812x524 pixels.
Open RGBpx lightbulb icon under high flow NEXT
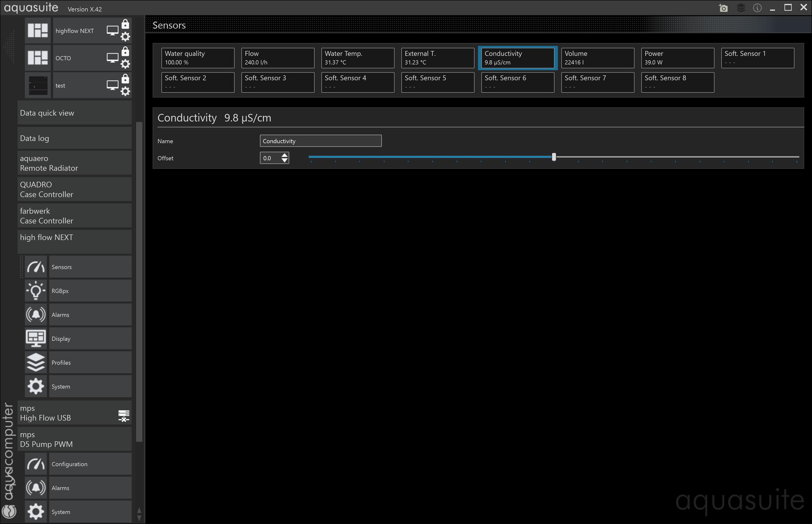[x=36, y=290]
